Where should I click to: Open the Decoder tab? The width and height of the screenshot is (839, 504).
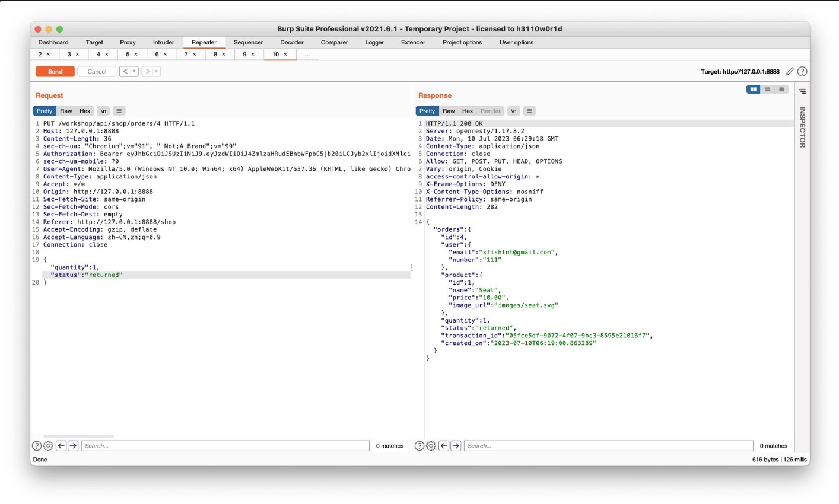(x=292, y=43)
